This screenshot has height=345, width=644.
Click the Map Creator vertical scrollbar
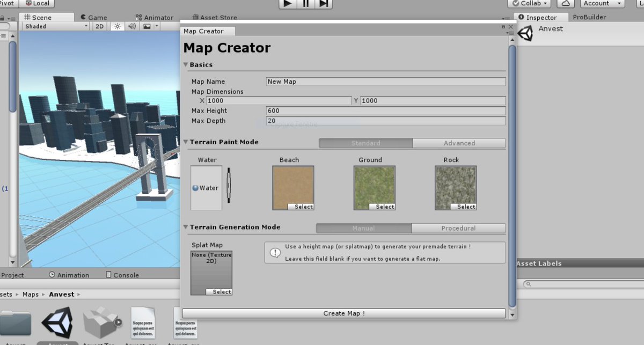coord(512,176)
